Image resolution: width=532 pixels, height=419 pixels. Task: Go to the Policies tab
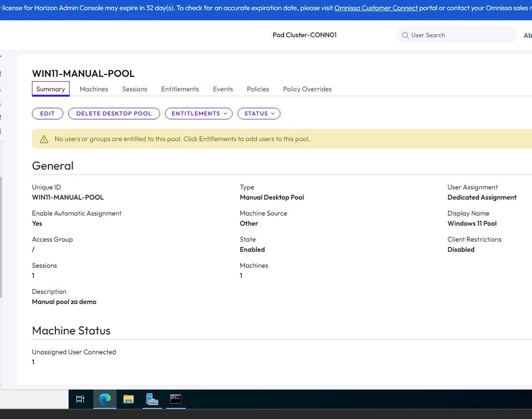[x=258, y=89]
